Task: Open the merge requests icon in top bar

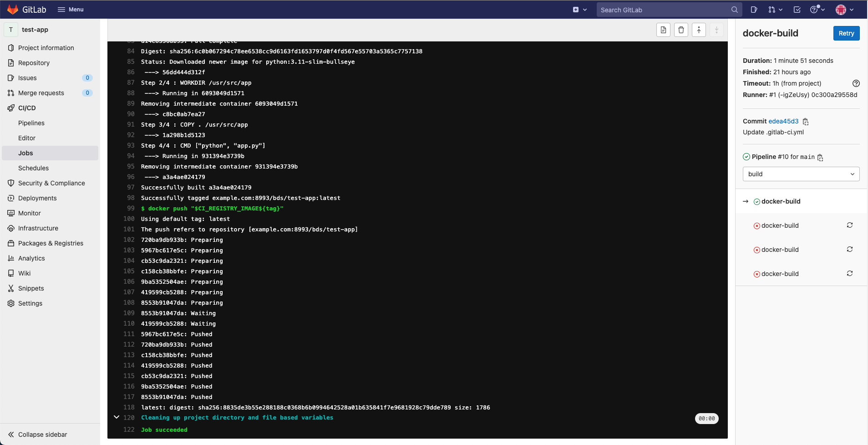Action: click(773, 10)
